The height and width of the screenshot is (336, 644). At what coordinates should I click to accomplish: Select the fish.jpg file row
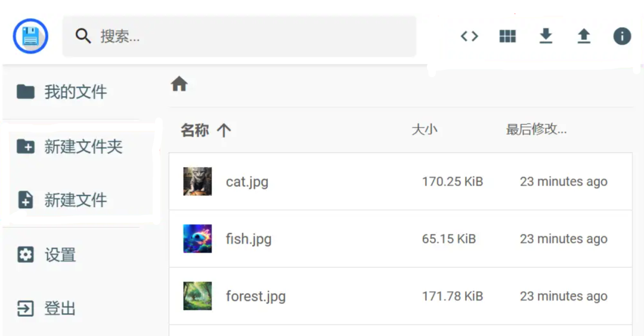tap(400, 239)
